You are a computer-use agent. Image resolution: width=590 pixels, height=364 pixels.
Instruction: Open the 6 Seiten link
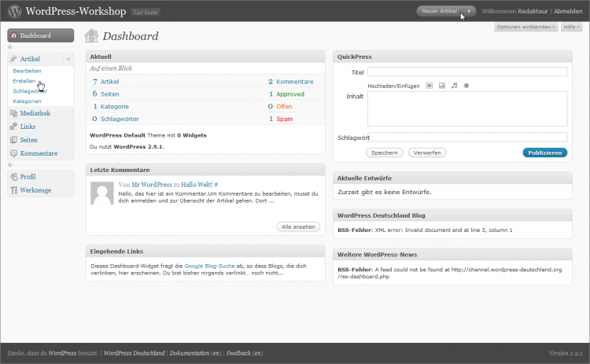click(x=105, y=94)
